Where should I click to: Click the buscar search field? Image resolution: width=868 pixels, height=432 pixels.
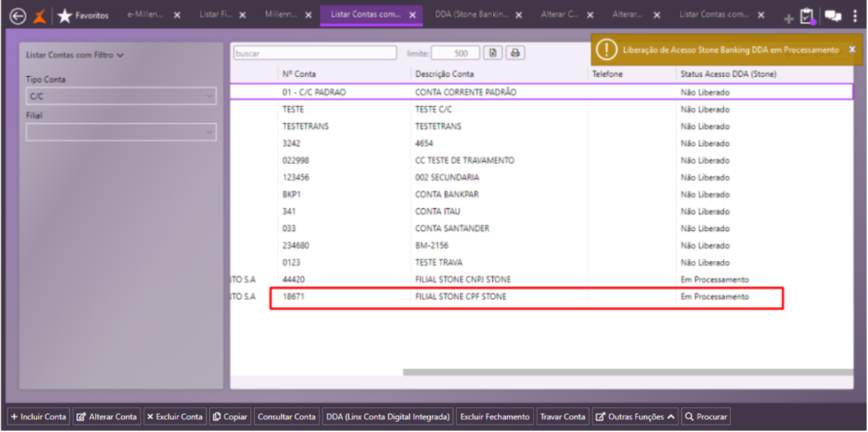pos(315,53)
